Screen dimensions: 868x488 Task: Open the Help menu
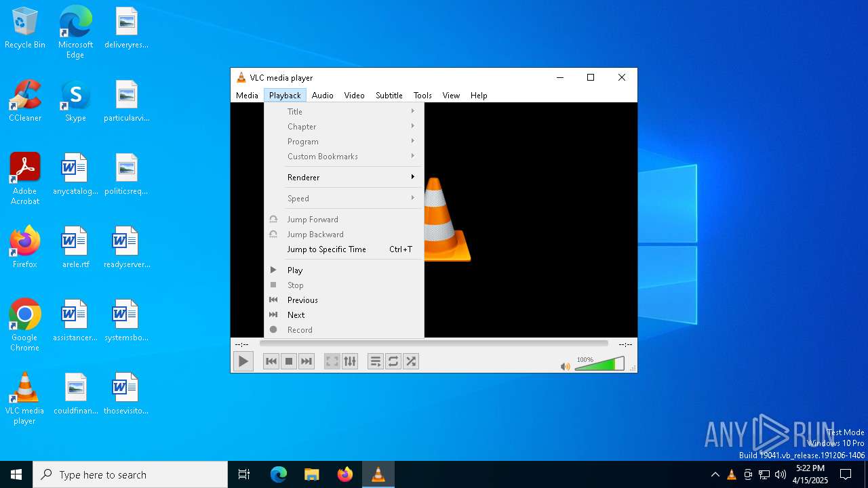[x=479, y=96]
